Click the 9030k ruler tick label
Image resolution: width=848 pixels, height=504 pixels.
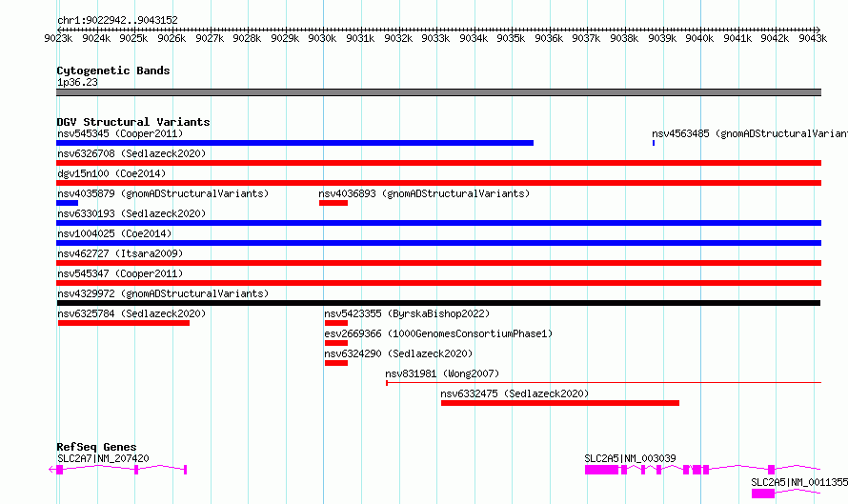coord(322,38)
